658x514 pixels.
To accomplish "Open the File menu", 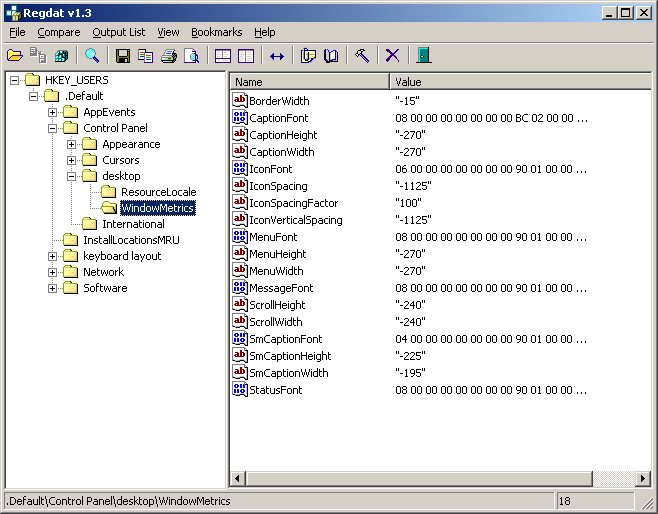I will [17, 32].
